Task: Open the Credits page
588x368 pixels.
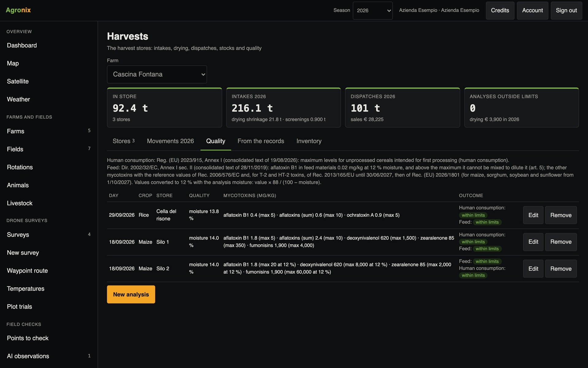Action: pyautogui.click(x=500, y=10)
